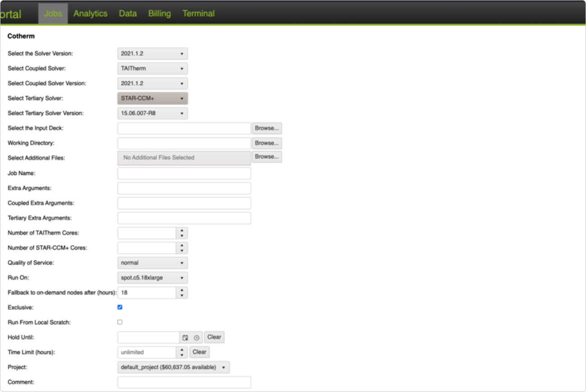This screenshot has height=392, width=586.
Task: Increase Number of STAR-CCM+ Cores
Action: (182, 245)
